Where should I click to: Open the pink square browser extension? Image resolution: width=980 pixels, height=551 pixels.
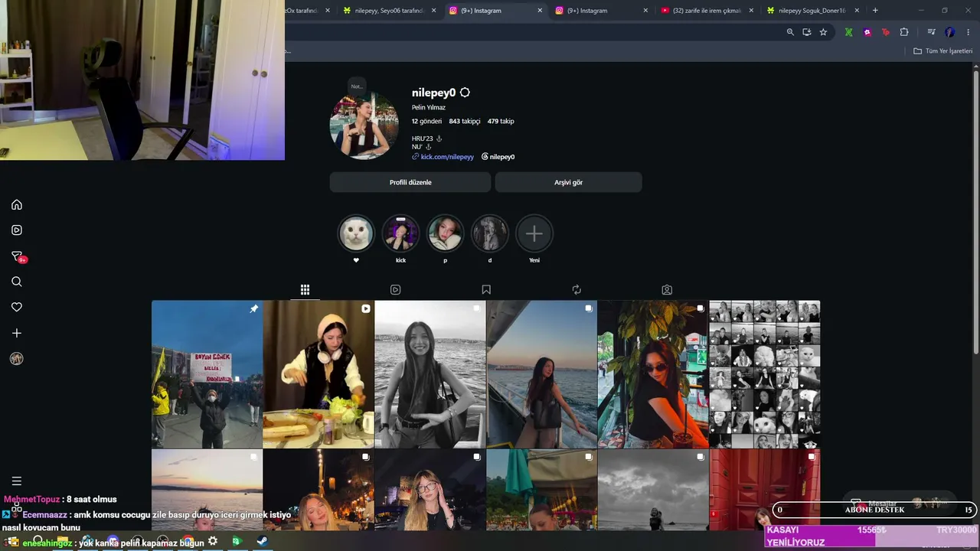[x=867, y=32]
